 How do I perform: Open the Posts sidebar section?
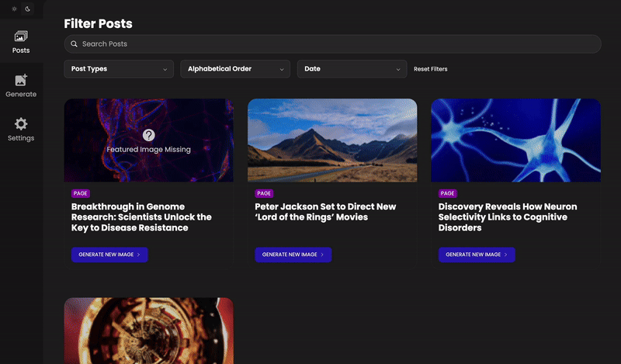[21, 42]
